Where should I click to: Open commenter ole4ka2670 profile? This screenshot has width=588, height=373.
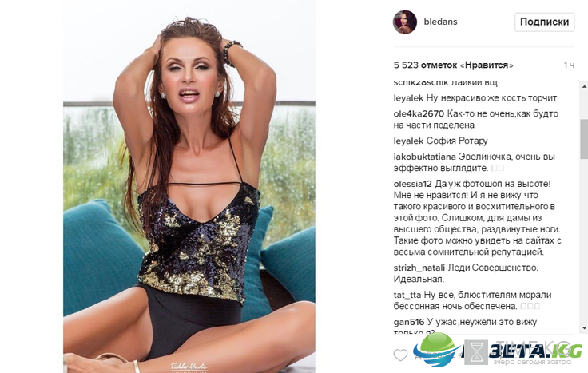pyautogui.click(x=419, y=113)
